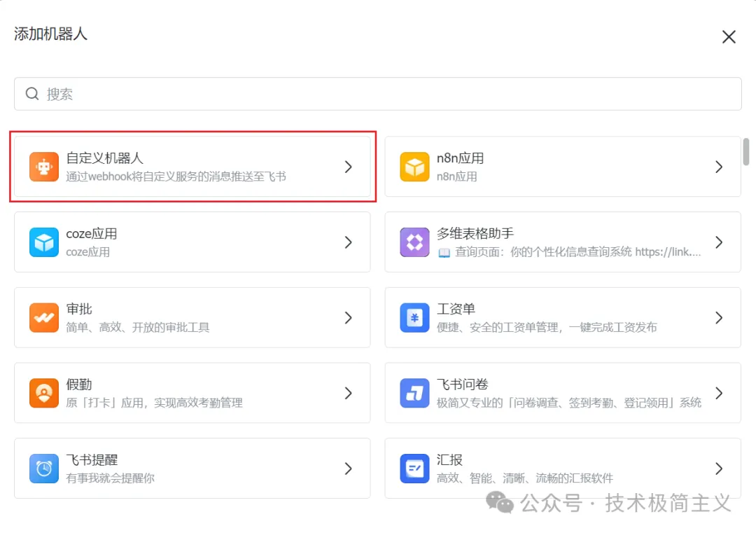Select the 自定义机器人 title text
Image resolution: width=756 pixels, height=533 pixels.
pos(104,158)
